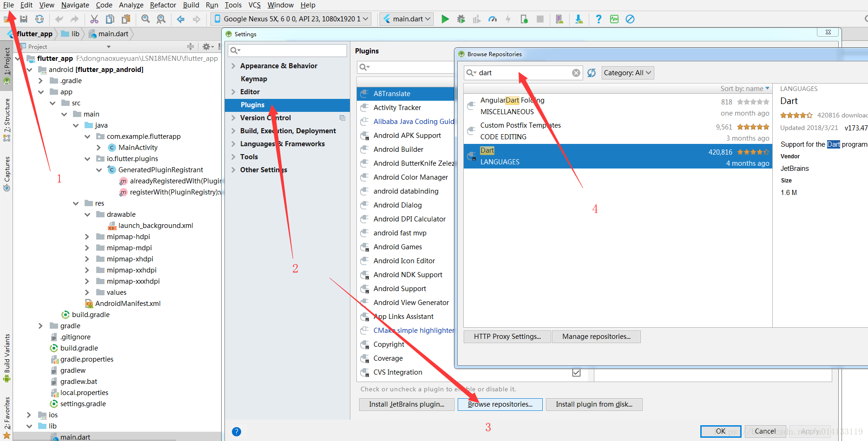Click the Save All toolbar icon
The height and width of the screenshot is (441, 868).
(x=24, y=19)
